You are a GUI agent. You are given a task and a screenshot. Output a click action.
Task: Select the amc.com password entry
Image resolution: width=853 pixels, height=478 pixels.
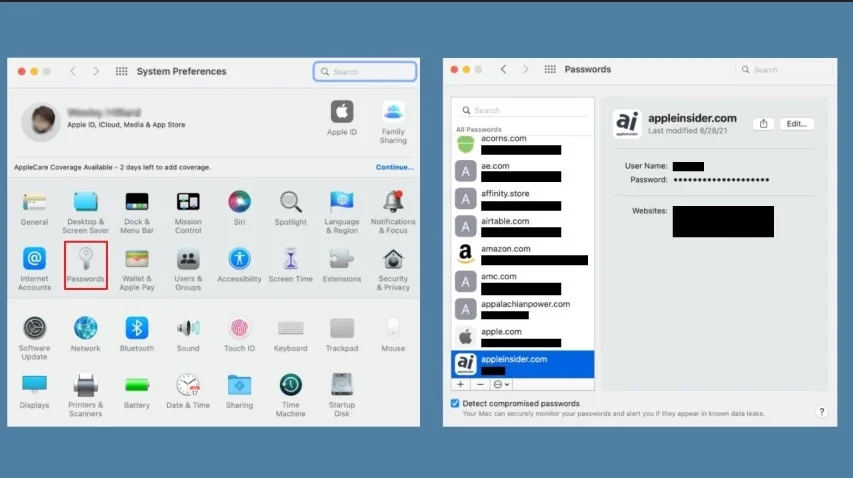(522, 282)
